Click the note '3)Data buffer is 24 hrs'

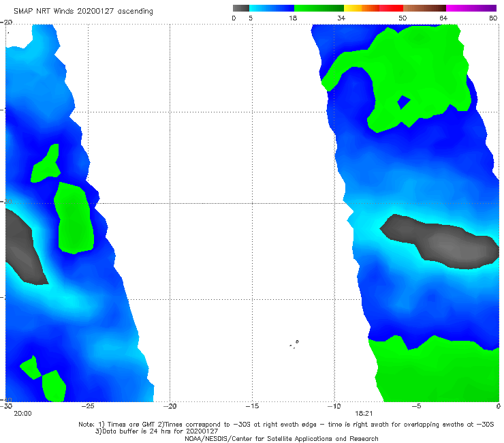click(157, 431)
